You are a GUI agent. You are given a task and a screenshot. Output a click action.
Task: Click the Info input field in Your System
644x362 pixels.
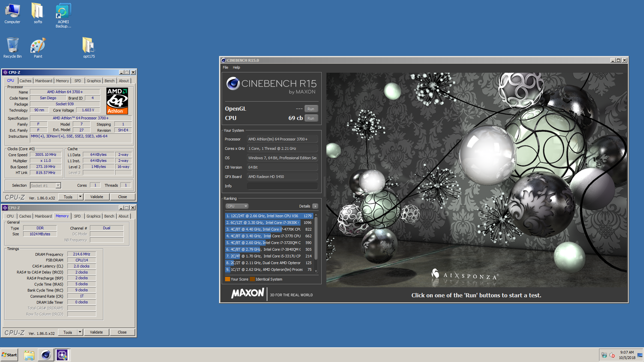(x=282, y=186)
